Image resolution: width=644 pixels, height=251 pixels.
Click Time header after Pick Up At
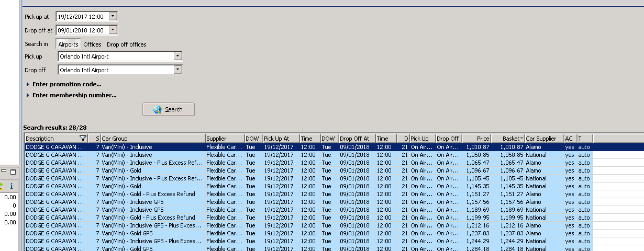pos(310,139)
